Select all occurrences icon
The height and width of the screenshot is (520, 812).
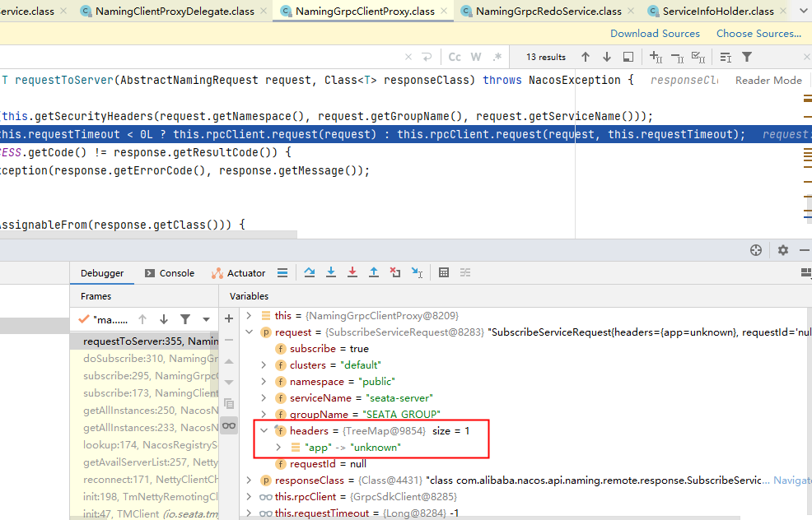(698, 57)
